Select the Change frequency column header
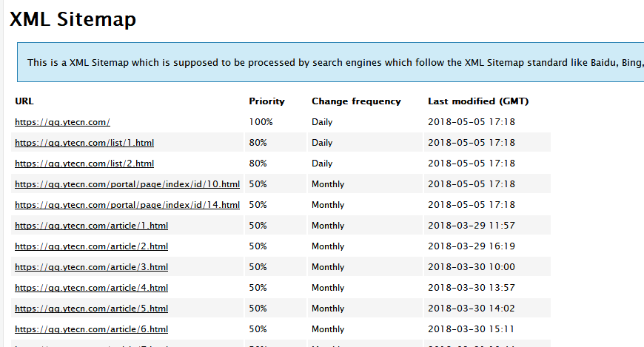Image resolution: width=644 pixels, height=347 pixels. pos(356,101)
